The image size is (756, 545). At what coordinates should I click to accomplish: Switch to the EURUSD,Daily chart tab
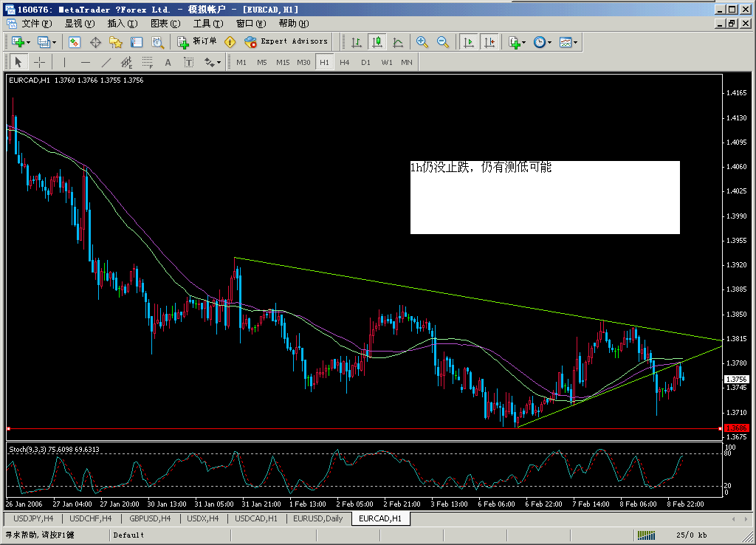(x=317, y=518)
